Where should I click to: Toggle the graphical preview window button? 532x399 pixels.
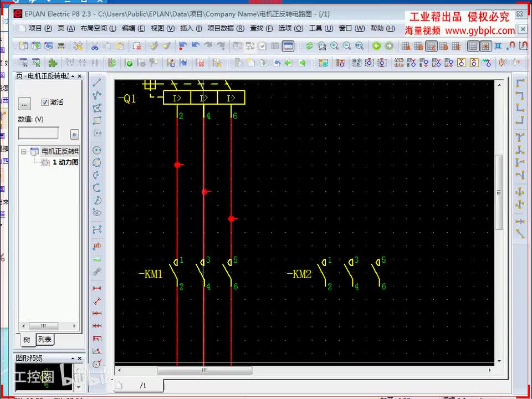pyautogui.click(x=288, y=46)
